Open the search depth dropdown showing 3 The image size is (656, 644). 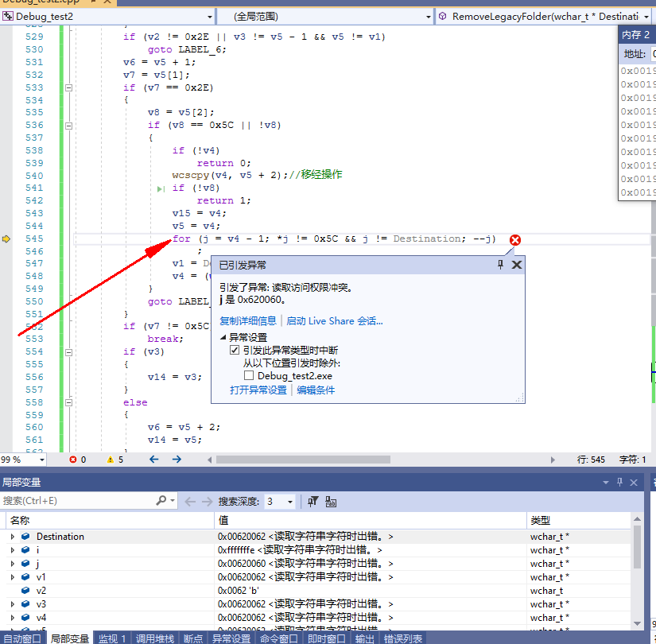290,502
